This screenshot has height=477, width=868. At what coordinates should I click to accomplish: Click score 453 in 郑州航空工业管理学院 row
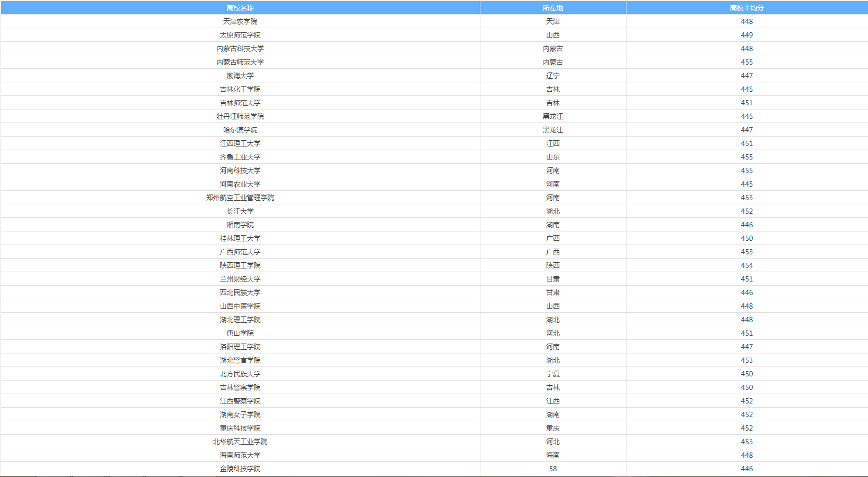(747, 198)
